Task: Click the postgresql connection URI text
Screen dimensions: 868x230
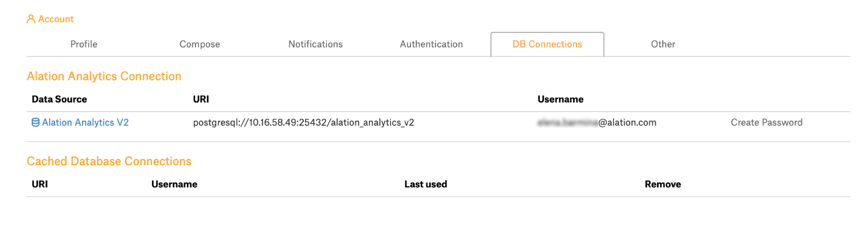Action: click(303, 122)
